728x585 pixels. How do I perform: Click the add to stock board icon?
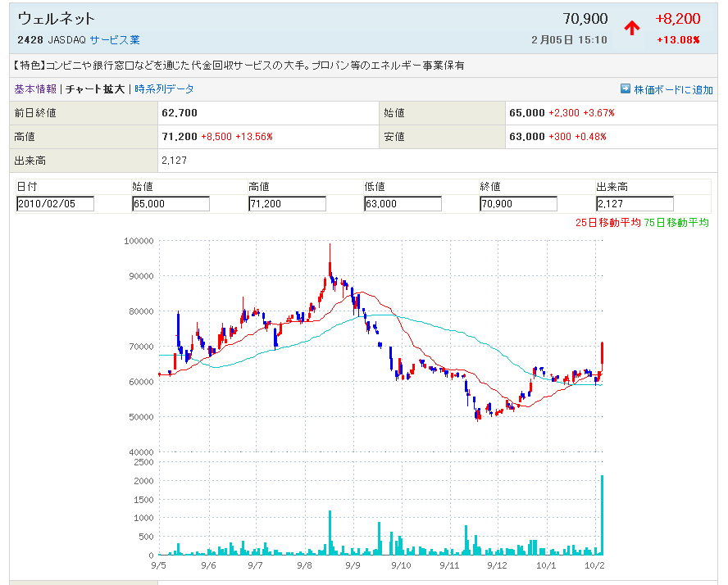(x=625, y=89)
